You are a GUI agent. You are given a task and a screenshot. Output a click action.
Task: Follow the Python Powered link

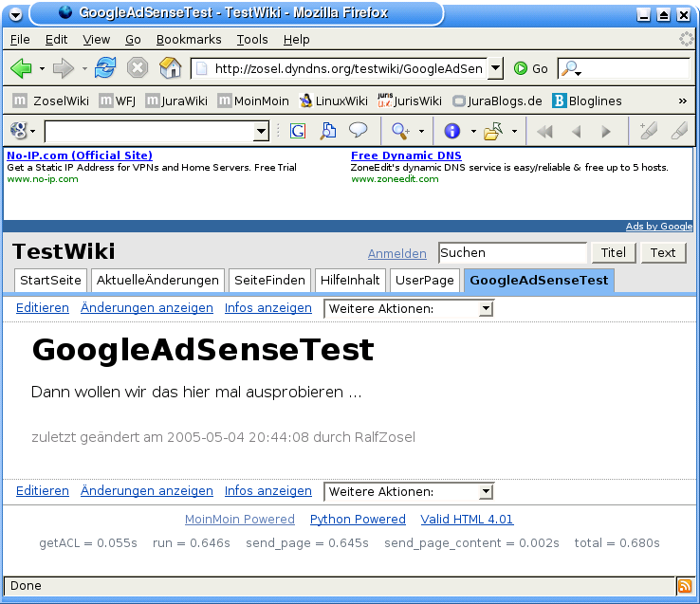358,520
